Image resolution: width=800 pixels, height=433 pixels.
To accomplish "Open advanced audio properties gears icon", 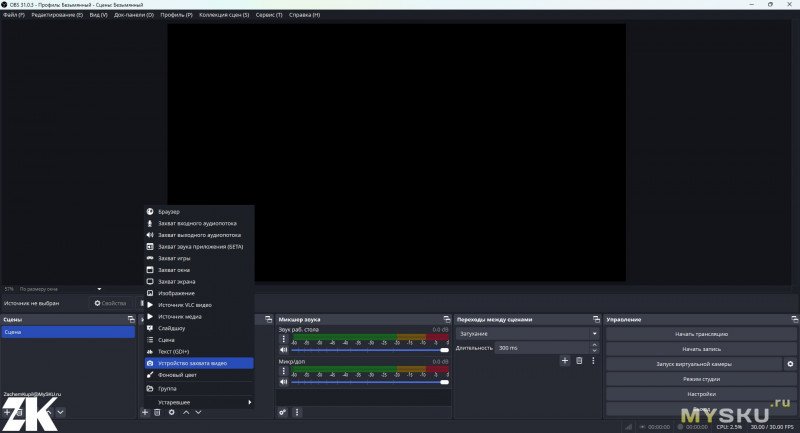I will [x=283, y=412].
